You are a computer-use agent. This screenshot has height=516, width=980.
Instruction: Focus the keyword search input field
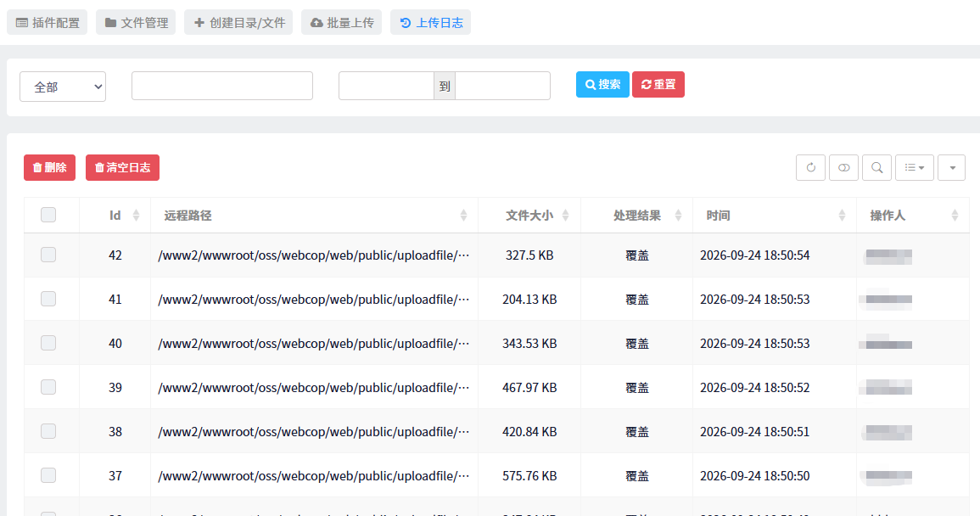coord(221,86)
